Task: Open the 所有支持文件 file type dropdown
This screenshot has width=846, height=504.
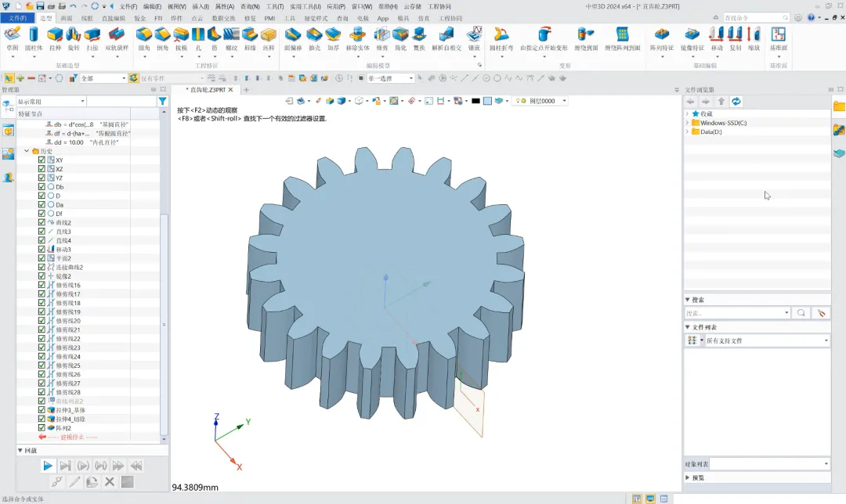Action: click(826, 341)
